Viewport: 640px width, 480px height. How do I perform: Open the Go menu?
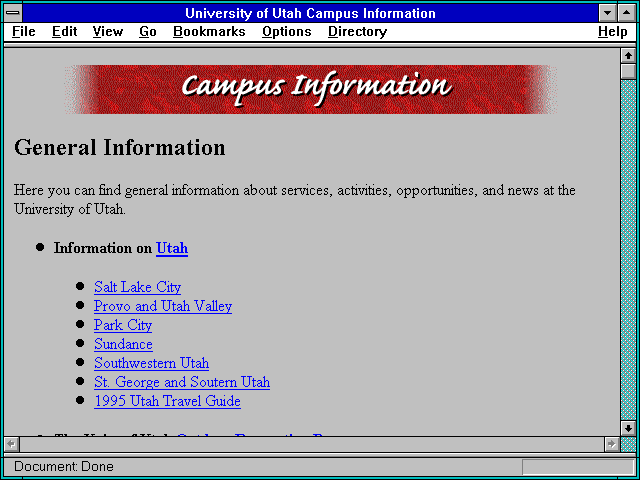[148, 31]
